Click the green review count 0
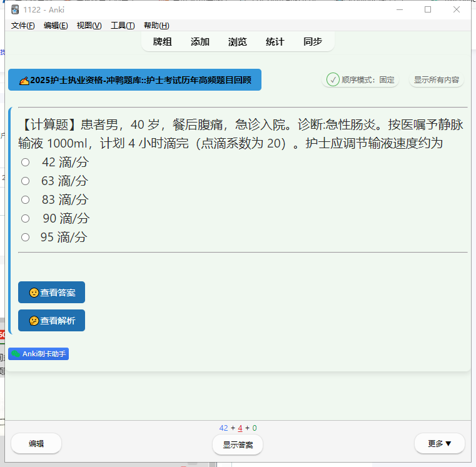 point(255,428)
